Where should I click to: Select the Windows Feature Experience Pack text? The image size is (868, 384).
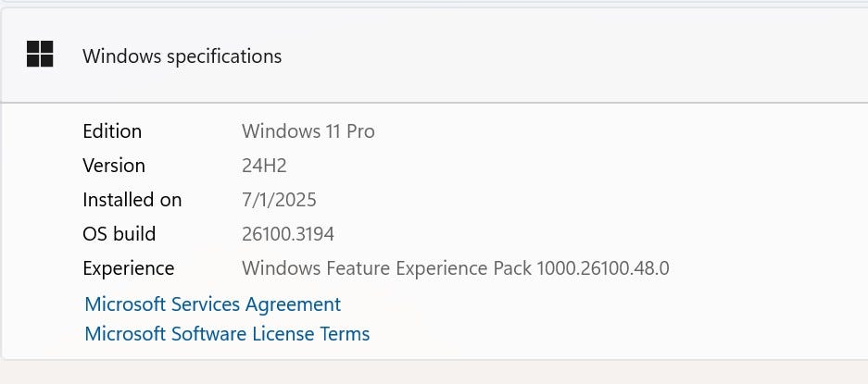pos(386,268)
